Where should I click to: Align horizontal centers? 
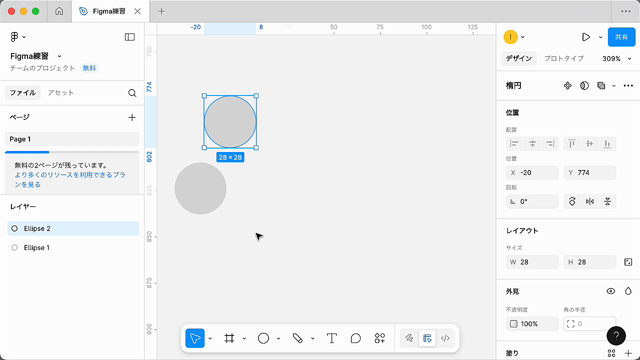tap(532, 144)
